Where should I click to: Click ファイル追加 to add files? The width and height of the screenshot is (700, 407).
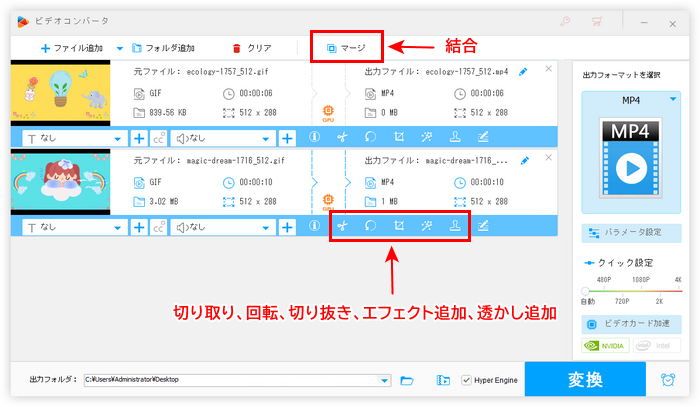[x=71, y=48]
